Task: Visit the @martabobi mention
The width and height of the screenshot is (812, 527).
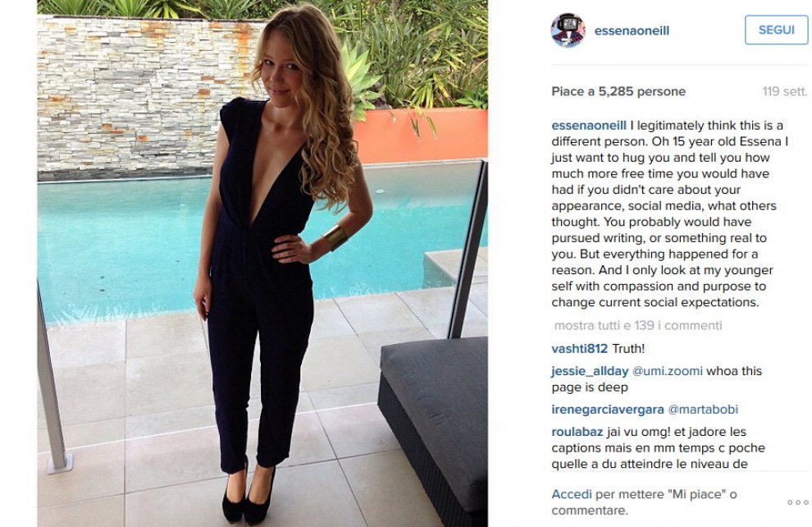Action: (x=703, y=410)
